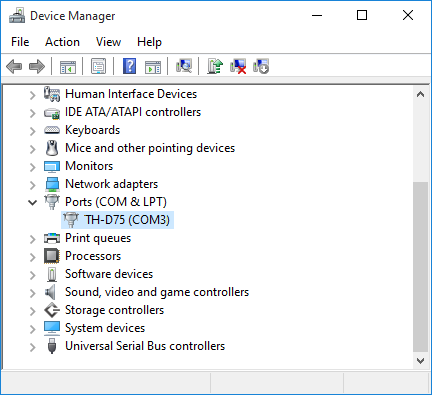The image size is (432, 395).
Task: Select the Ports (COM & LPT) label
Action: coord(116,202)
